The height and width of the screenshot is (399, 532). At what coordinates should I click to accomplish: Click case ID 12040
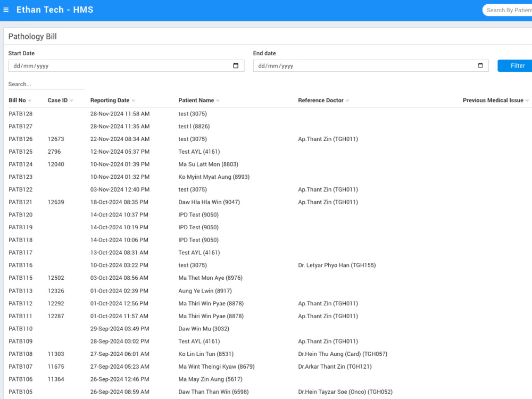pyautogui.click(x=56, y=164)
